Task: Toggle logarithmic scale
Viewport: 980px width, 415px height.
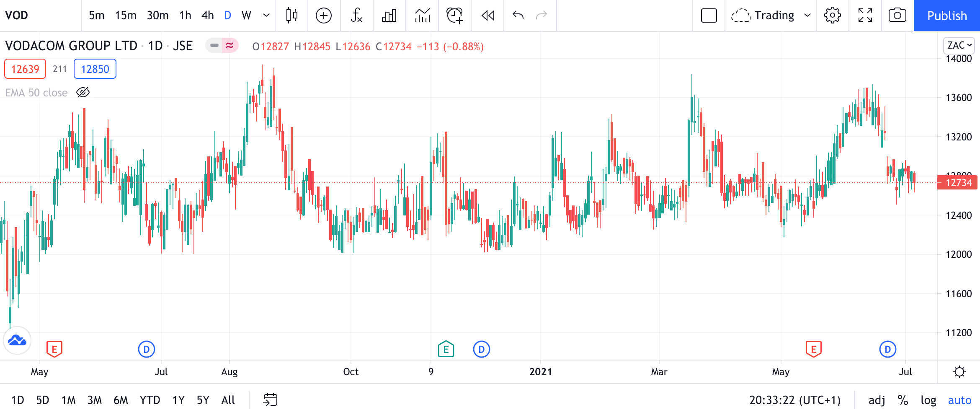Action: click(928, 400)
